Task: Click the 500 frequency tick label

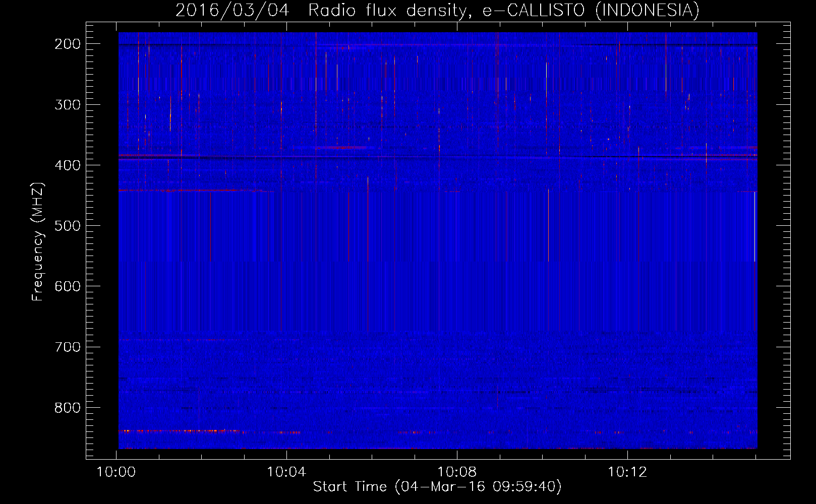Action: [x=68, y=226]
